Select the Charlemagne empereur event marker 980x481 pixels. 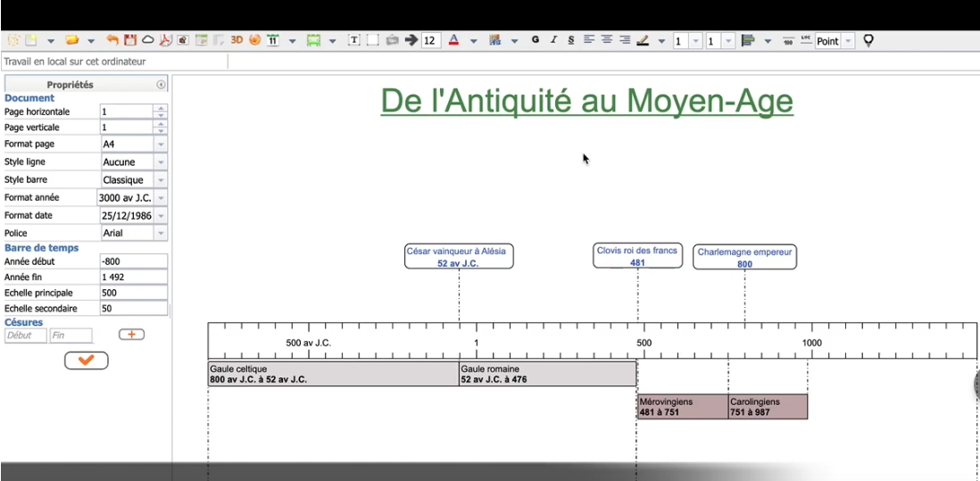(x=744, y=257)
